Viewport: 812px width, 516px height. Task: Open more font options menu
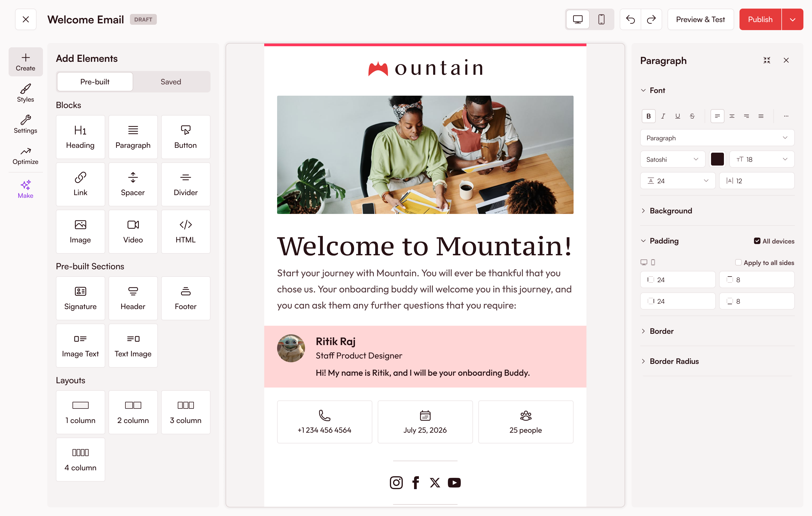(x=786, y=116)
